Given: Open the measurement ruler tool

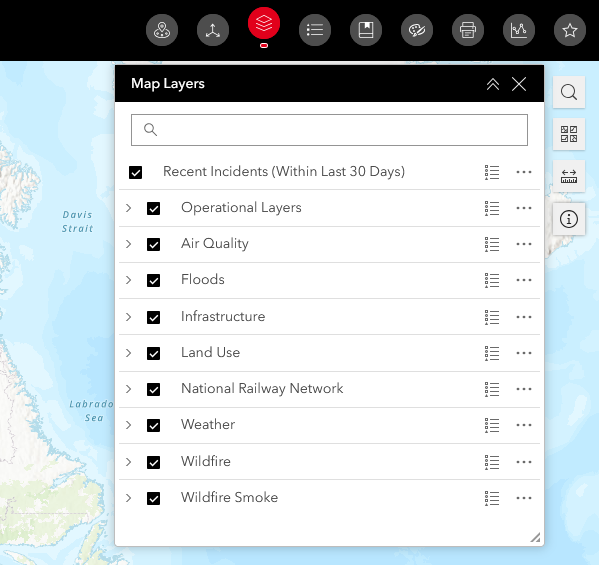Looking at the screenshot, I should coord(569,176).
